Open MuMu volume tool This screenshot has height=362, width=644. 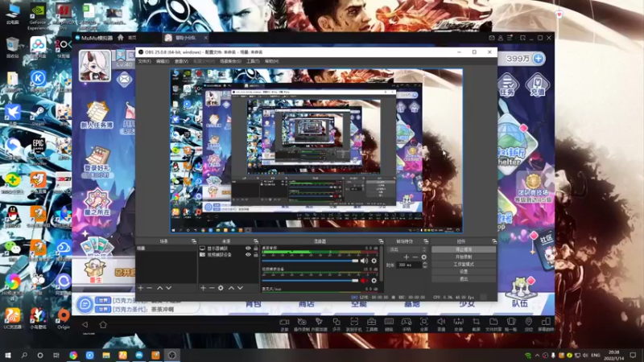[441, 324]
